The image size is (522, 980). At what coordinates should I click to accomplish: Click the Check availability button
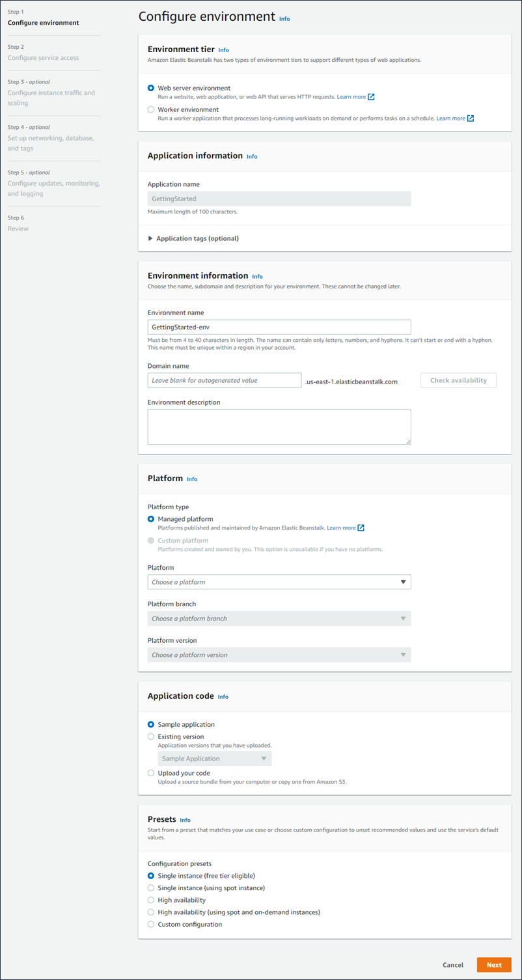[458, 380]
